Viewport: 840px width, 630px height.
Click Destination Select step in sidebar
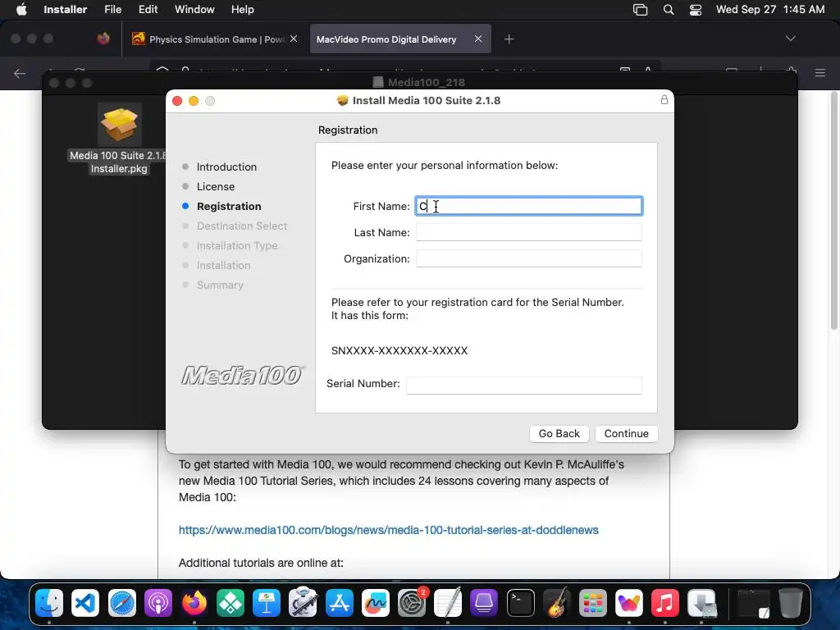(242, 226)
